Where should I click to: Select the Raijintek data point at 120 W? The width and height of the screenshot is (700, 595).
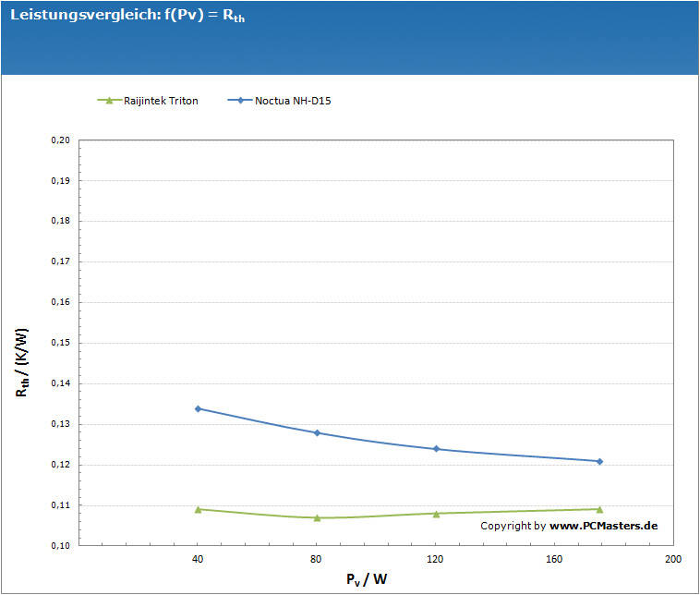tap(436, 514)
